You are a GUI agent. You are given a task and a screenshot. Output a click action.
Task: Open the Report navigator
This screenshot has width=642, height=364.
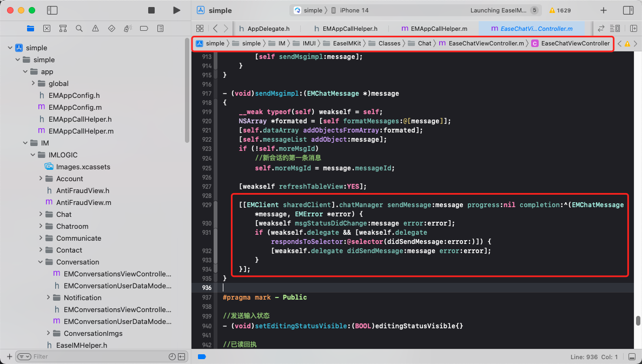point(160,28)
